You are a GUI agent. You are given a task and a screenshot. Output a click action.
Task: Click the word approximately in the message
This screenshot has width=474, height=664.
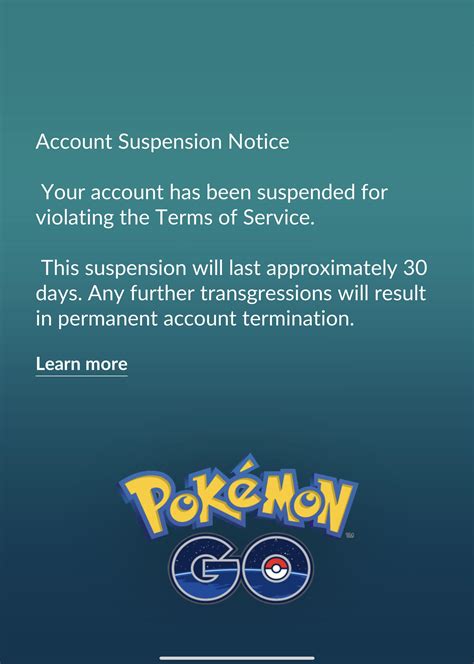[332, 268]
